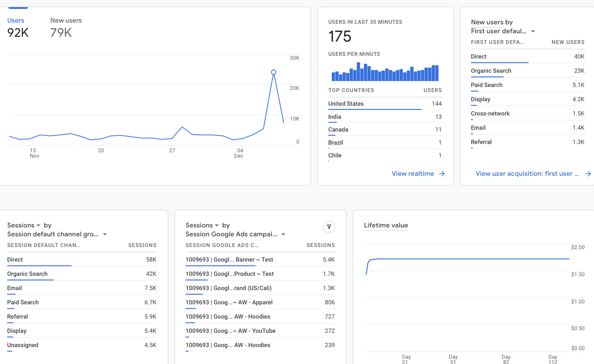Click the Product ~ Test campaign row

pyautogui.click(x=260, y=274)
